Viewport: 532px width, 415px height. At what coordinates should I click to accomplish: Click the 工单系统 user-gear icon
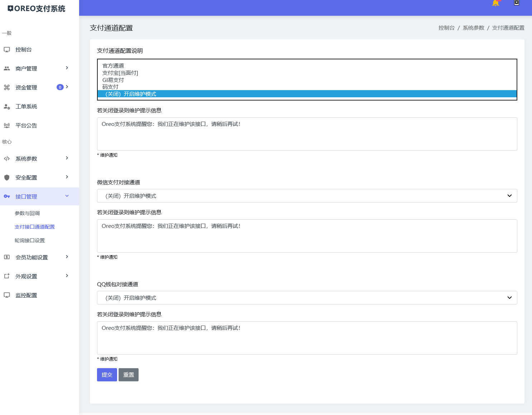7,107
